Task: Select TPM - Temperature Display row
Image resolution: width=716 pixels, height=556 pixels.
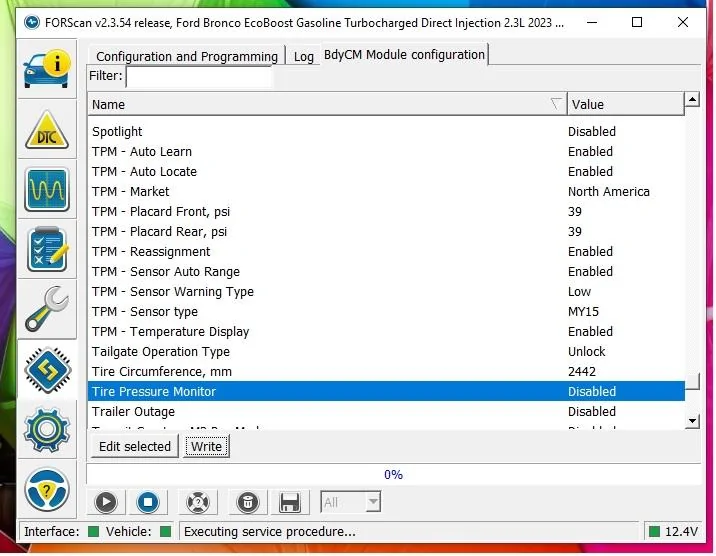Action: tap(386, 331)
